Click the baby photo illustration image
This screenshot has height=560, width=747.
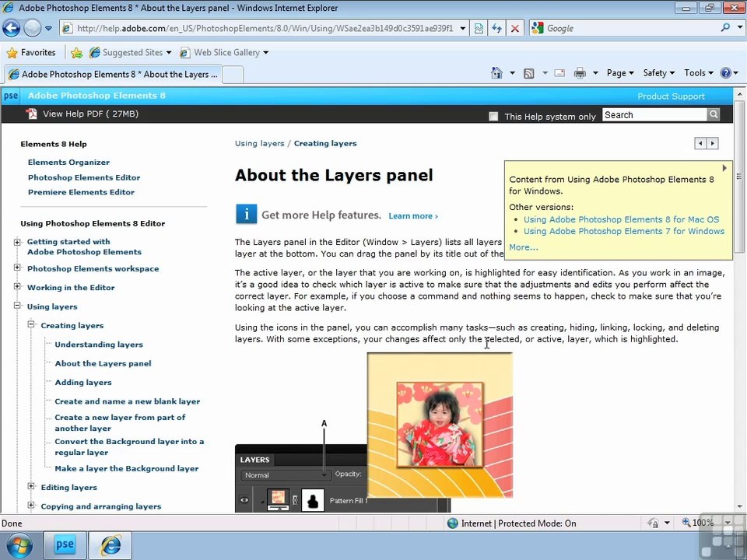tap(440, 425)
